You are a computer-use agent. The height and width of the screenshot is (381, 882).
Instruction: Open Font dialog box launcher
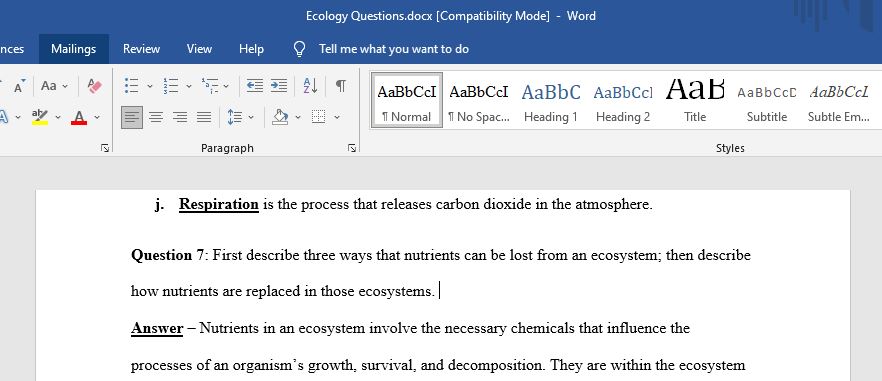pyautogui.click(x=105, y=148)
